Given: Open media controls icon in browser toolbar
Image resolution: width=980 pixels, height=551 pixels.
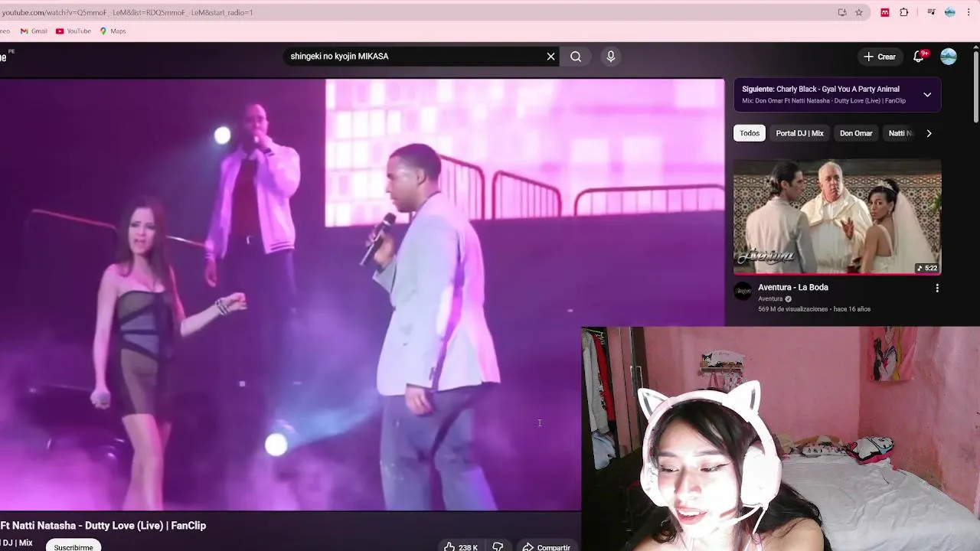Looking at the screenshot, I should coord(931,12).
